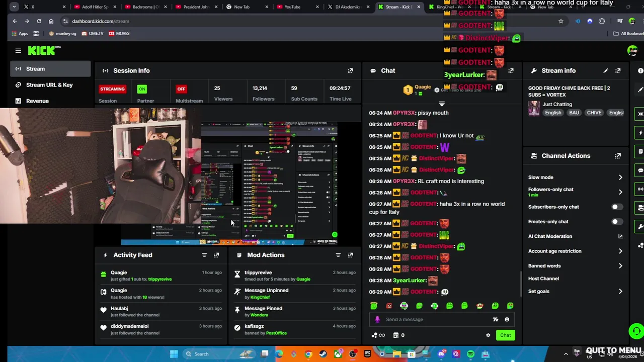This screenshot has width=644, height=362.
Task: Pop out the Chat panel
Action: pos(511,71)
